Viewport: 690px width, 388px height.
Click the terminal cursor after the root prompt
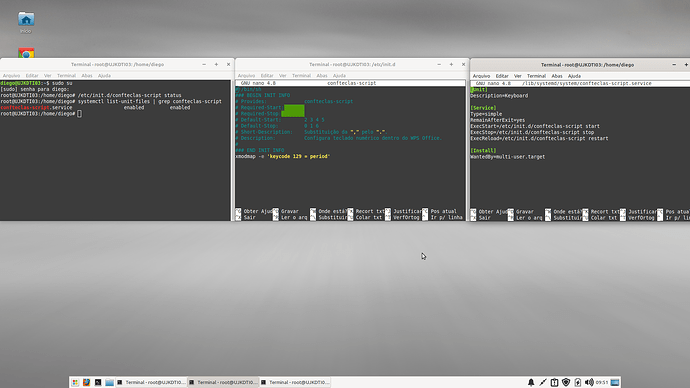pyautogui.click(x=79, y=113)
